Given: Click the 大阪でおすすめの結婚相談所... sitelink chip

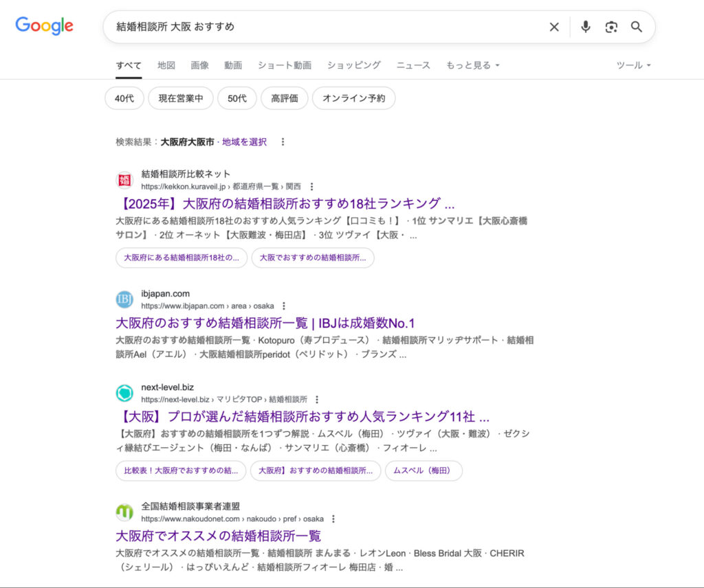Looking at the screenshot, I should click(x=313, y=258).
